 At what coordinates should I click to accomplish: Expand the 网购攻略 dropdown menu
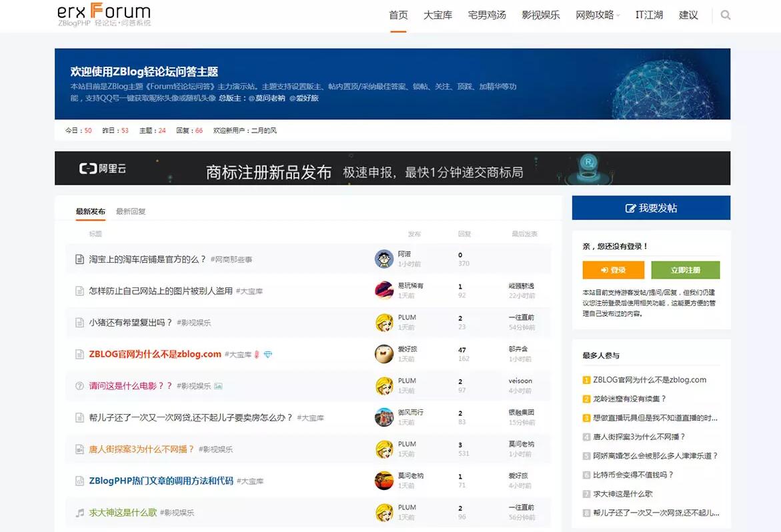click(596, 15)
